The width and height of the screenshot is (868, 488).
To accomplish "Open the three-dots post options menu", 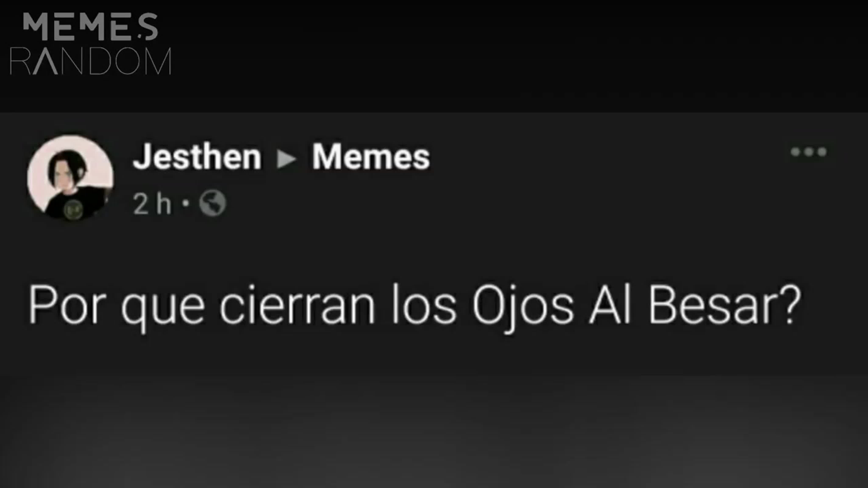I will (x=808, y=152).
